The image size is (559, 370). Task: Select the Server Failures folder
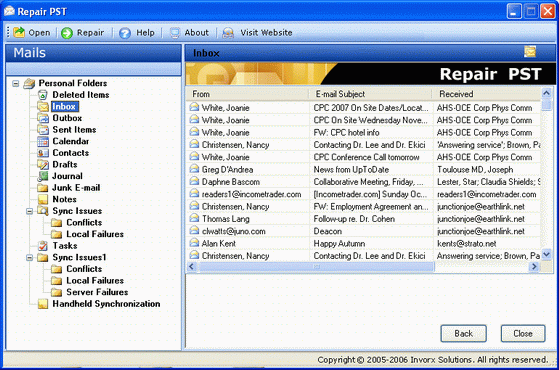click(x=97, y=292)
